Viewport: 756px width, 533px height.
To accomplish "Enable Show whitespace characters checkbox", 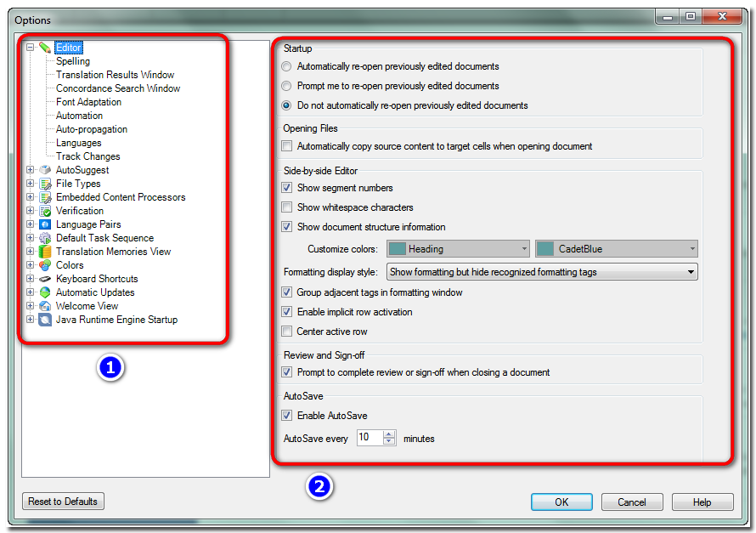I will [x=287, y=207].
